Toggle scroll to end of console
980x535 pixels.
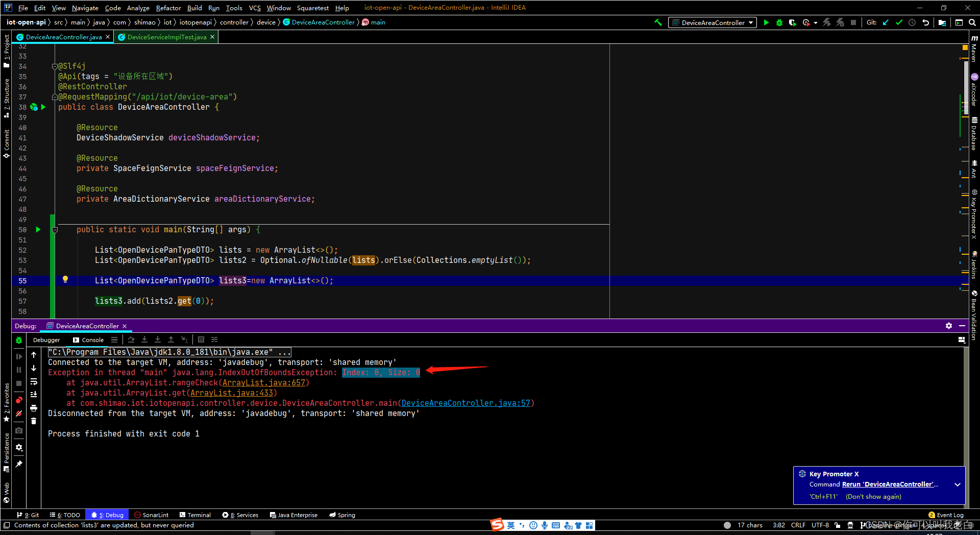34,395
